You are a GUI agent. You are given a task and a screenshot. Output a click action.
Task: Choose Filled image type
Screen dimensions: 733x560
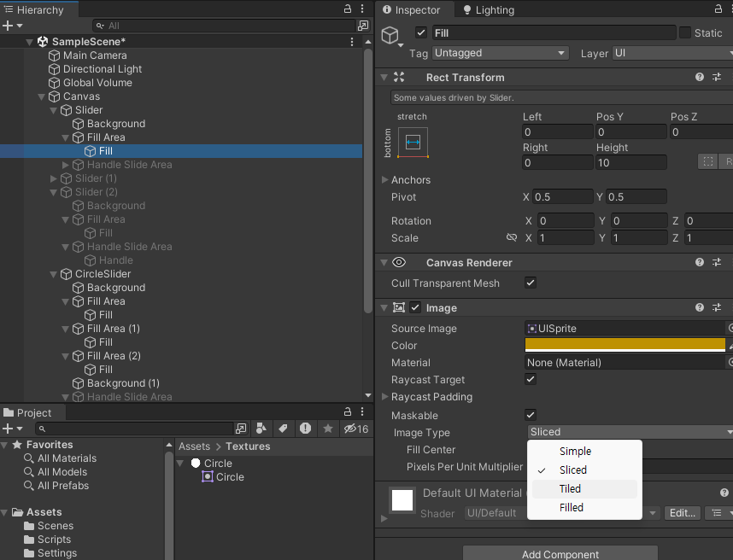pyautogui.click(x=584, y=507)
